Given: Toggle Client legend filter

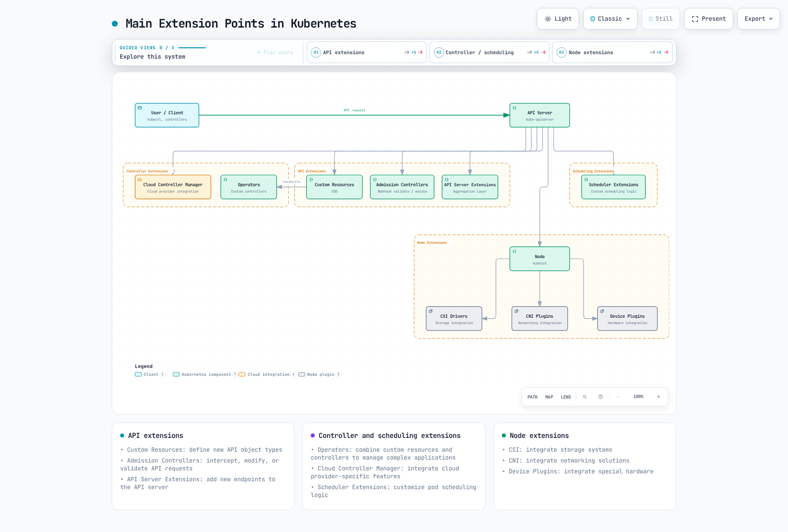Looking at the screenshot, I should pyautogui.click(x=150, y=374).
